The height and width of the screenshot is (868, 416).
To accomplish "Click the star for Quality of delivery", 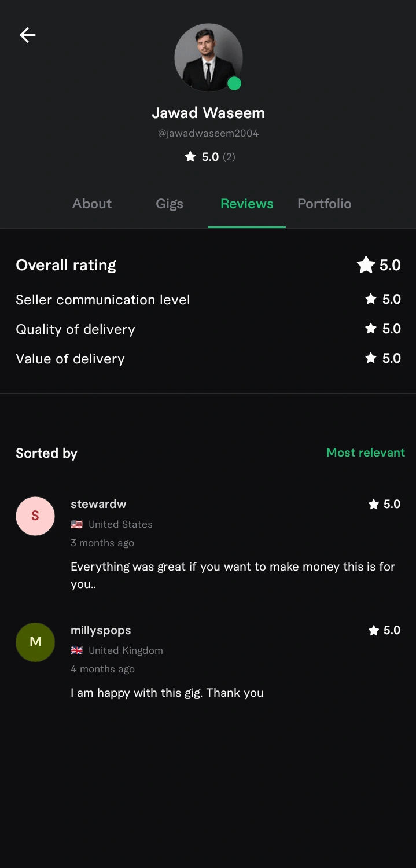I will coord(371,329).
